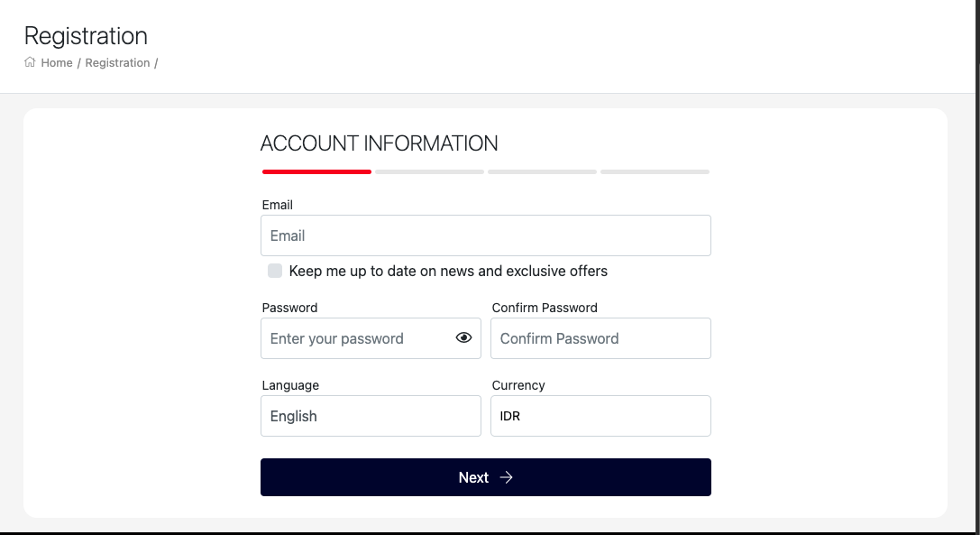Viewport: 980px width, 535px height.
Task: Go to Home breadcrumb link
Action: (57, 62)
